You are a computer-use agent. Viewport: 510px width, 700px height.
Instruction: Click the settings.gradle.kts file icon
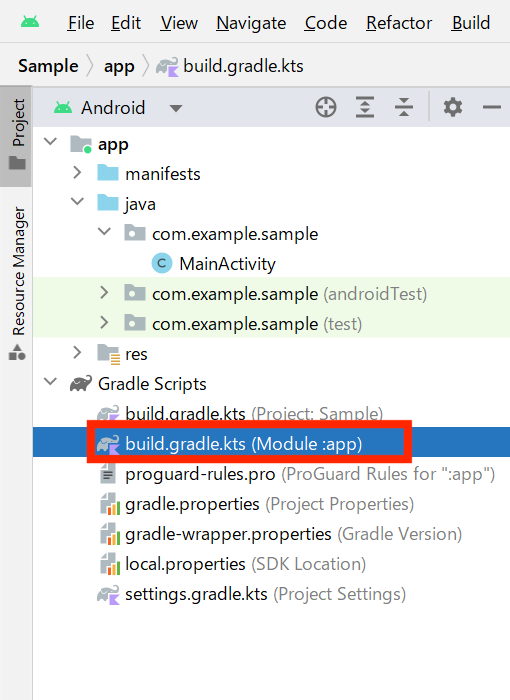pyautogui.click(x=108, y=594)
